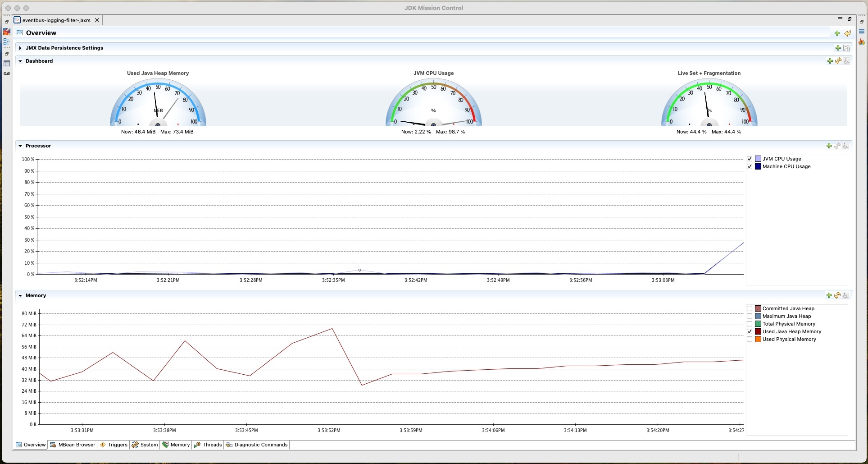Uncheck the JVM CPU Usage checkbox

(750, 159)
